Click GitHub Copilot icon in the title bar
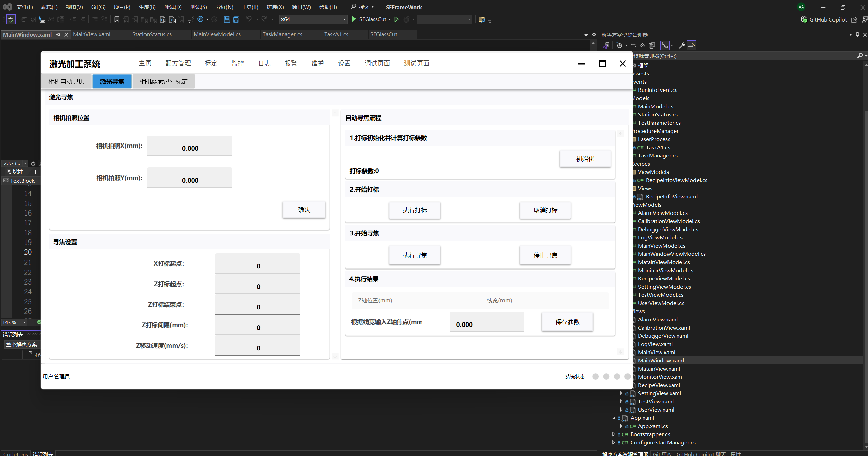This screenshot has height=456, width=868. (804, 19)
